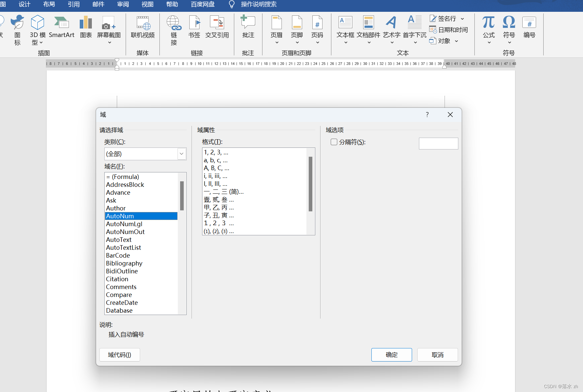This screenshot has height=392, width=583.
Task: Confirm the field dialog with 确定
Action: tap(391, 355)
